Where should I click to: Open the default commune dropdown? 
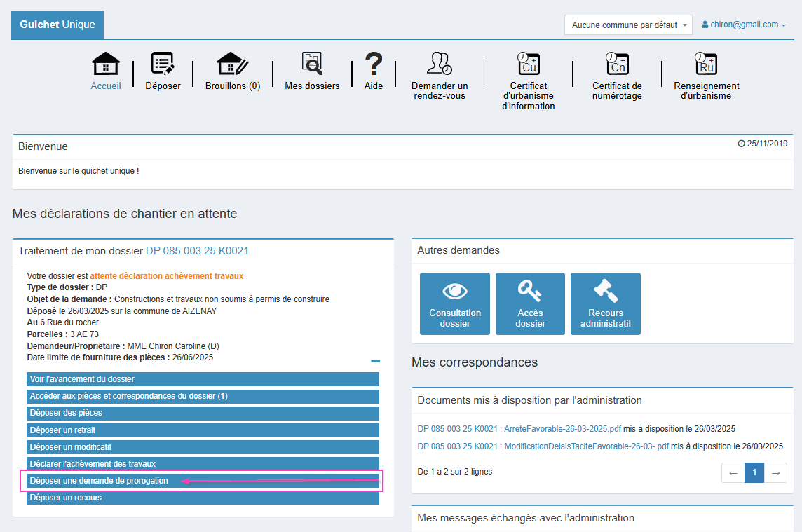627,25
